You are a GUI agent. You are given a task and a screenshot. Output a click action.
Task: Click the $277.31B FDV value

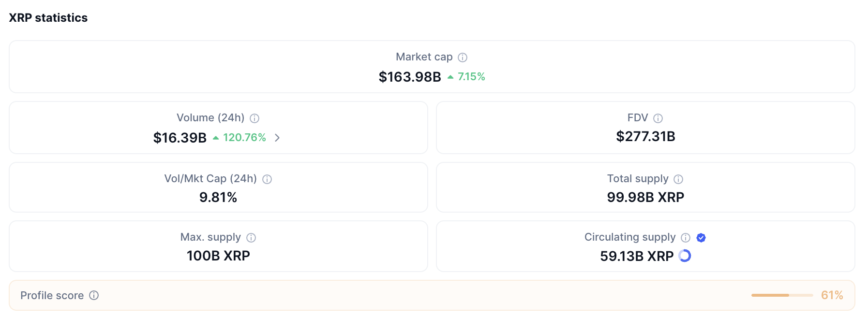point(645,137)
